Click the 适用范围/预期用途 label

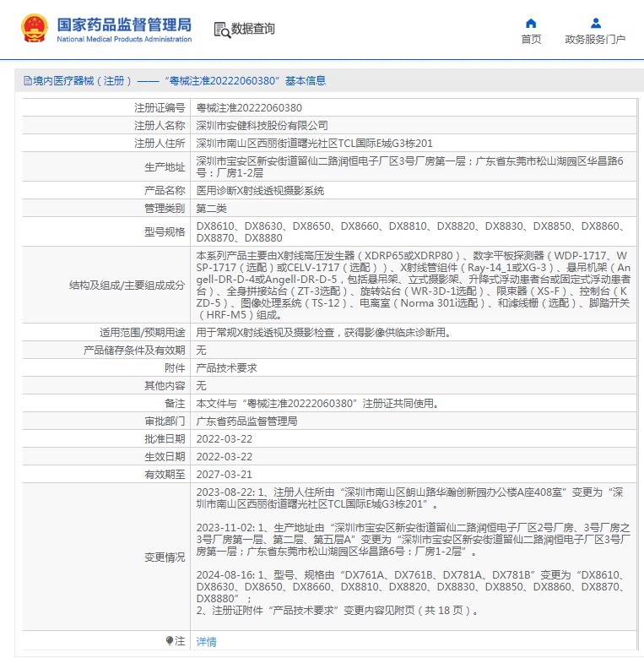pos(142,332)
